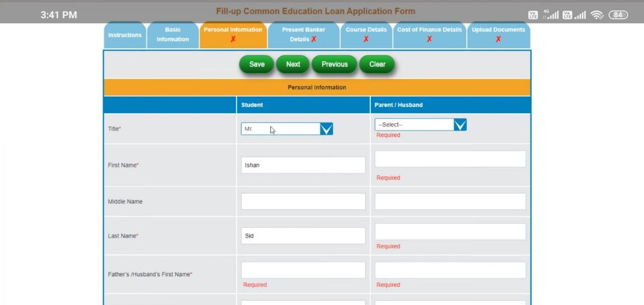Click the Student Title dropdown arrow
644x305 pixels.
point(327,129)
